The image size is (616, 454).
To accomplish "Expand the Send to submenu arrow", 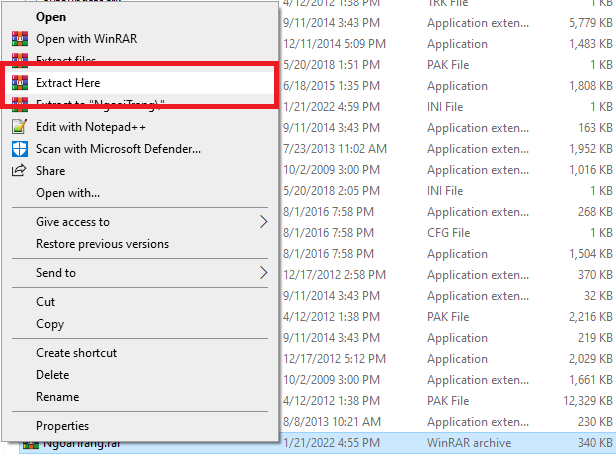I will (264, 273).
